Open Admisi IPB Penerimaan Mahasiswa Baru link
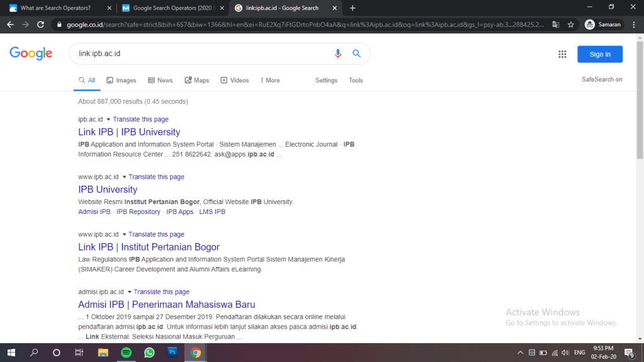The image size is (644, 362). 166,305
